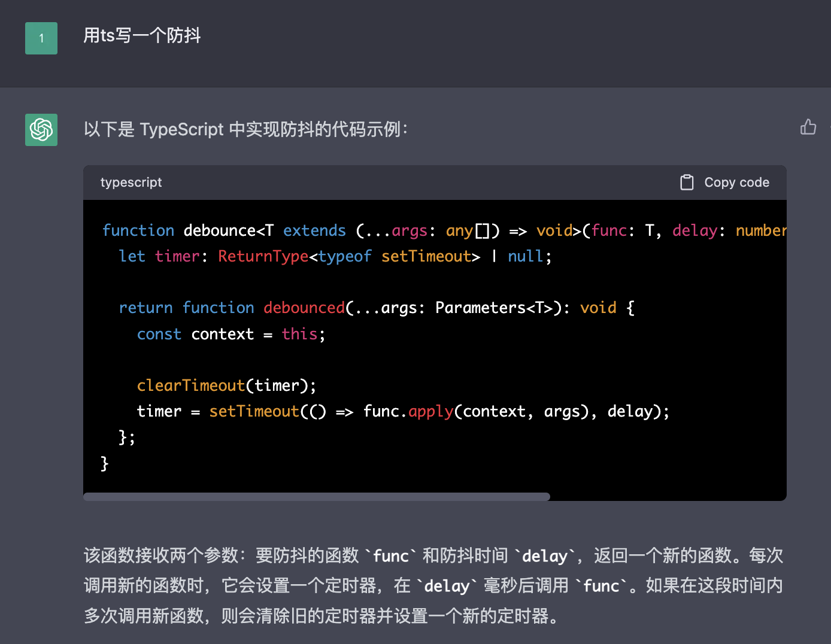Click the dark code block header bar
The image size is (831, 644).
click(x=419, y=182)
